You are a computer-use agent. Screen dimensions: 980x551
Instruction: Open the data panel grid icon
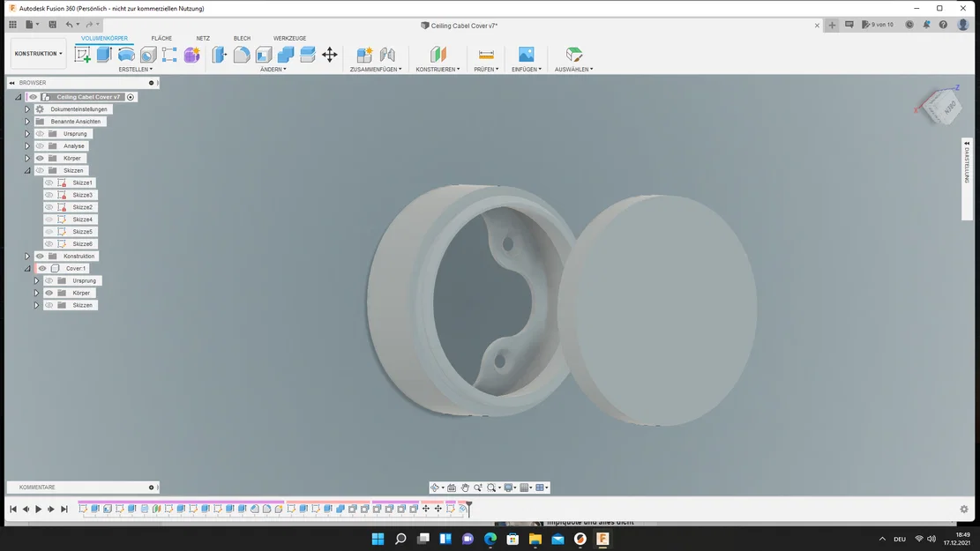coord(12,25)
